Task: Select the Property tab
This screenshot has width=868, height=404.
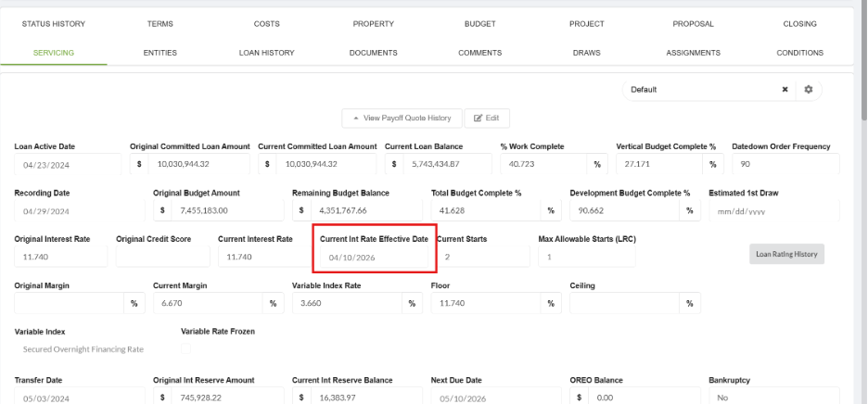Action: pos(374,24)
